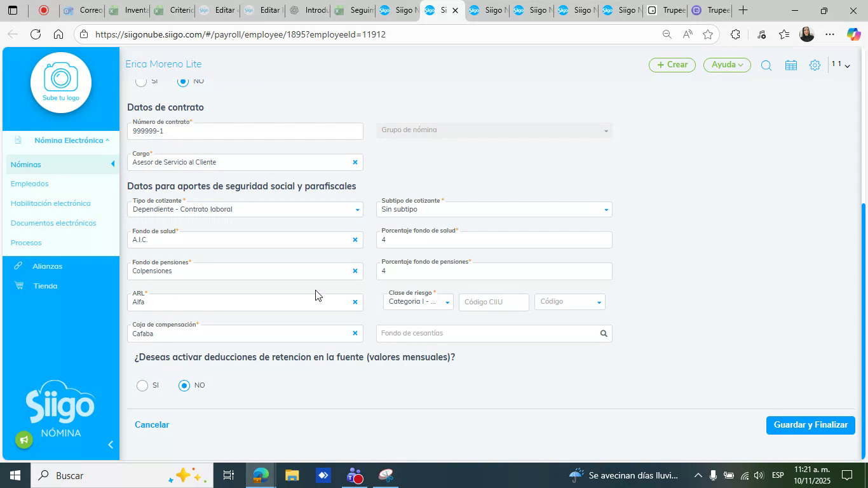Image resolution: width=868 pixels, height=488 pixels.
Task: Click the Porcentaje fondo de pensiones field
Action: point(494,271)
